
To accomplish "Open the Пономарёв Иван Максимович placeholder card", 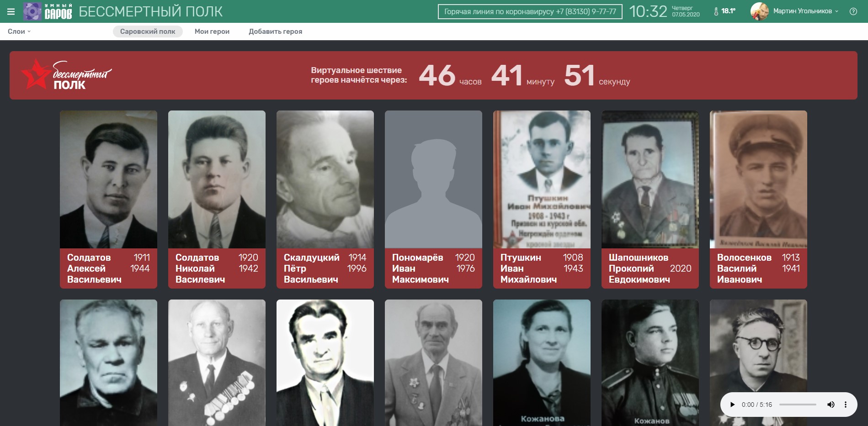I will [433, 179].
